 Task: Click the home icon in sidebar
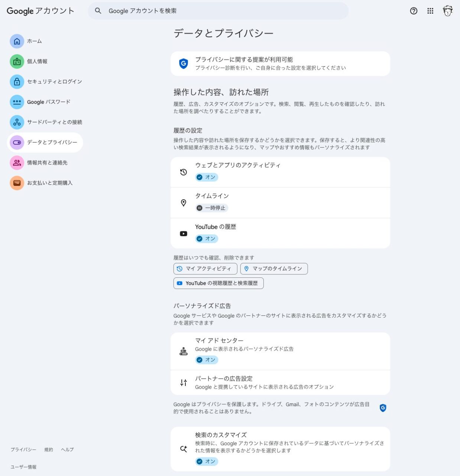pos(17,41)
